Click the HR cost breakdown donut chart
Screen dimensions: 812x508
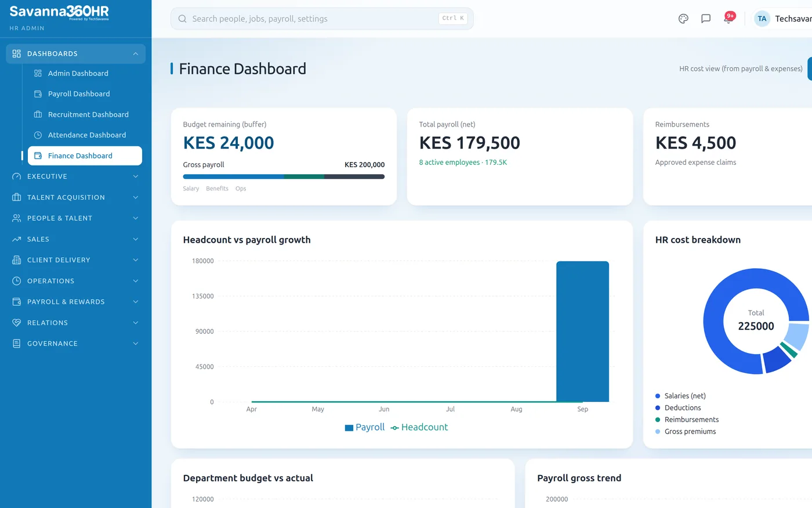click(756, 321)
